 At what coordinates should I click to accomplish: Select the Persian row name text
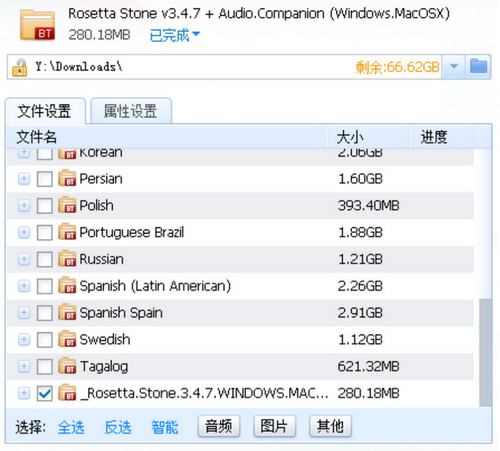coord(101,179)
